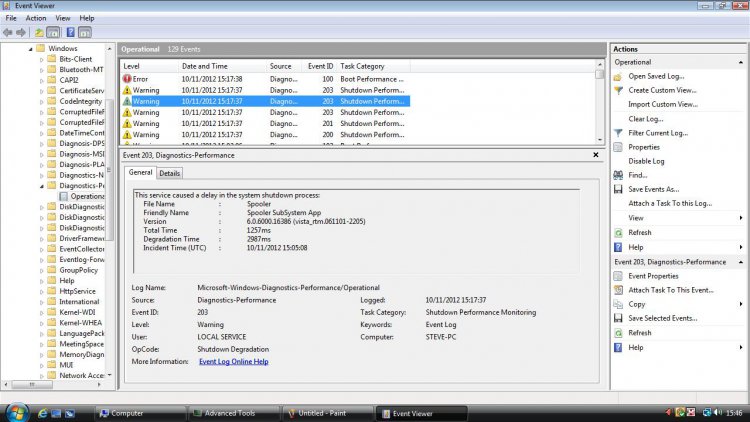750x422 pixels.
Task: Click Help icon under Event 203 actions
Action: pos(618,347)
